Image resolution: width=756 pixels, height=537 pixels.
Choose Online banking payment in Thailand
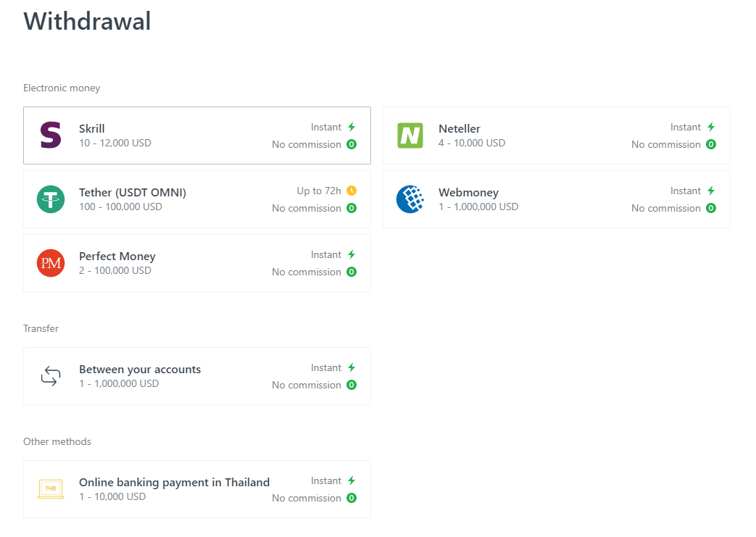pyautogui.click(x=196, y=489)
